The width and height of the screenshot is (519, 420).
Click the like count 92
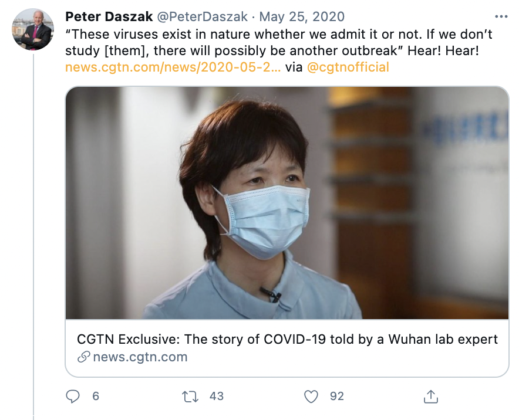pyautogui.click(x=336, y=397)
